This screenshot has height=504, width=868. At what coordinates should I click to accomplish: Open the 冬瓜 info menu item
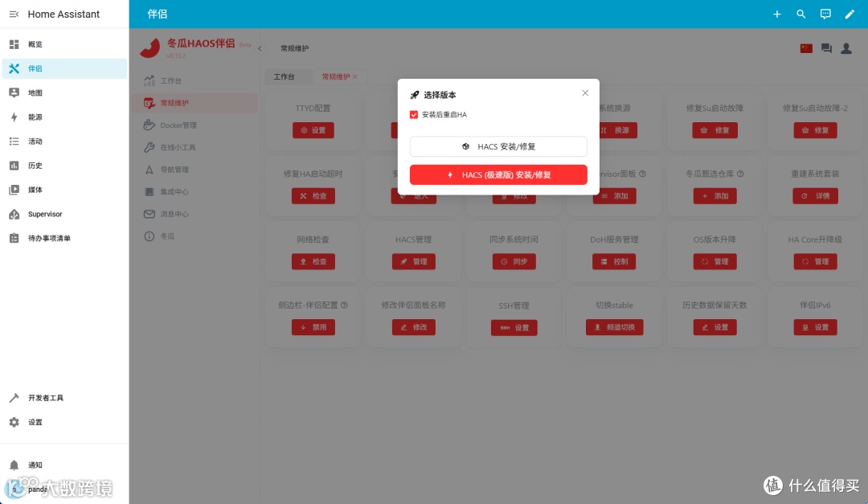point(194,236)
